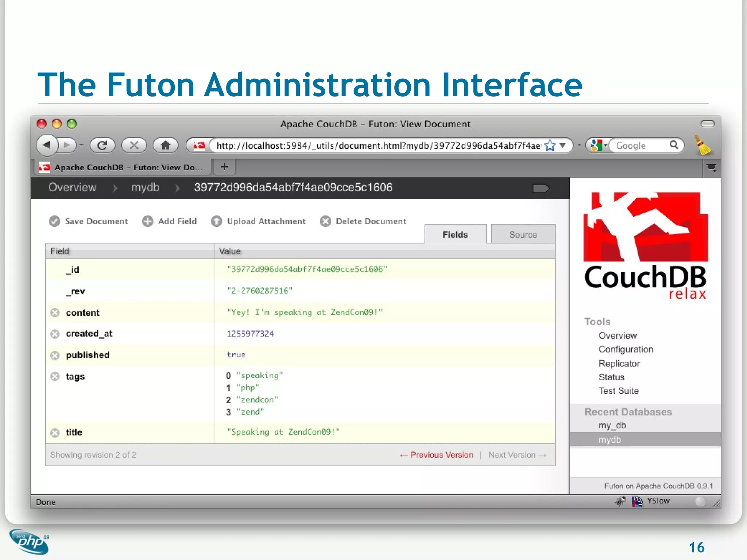This screenshot has width=747, height=560.
Task: Select the Apache CouchDB Futon browser tab
Action: tap(123, 167)
